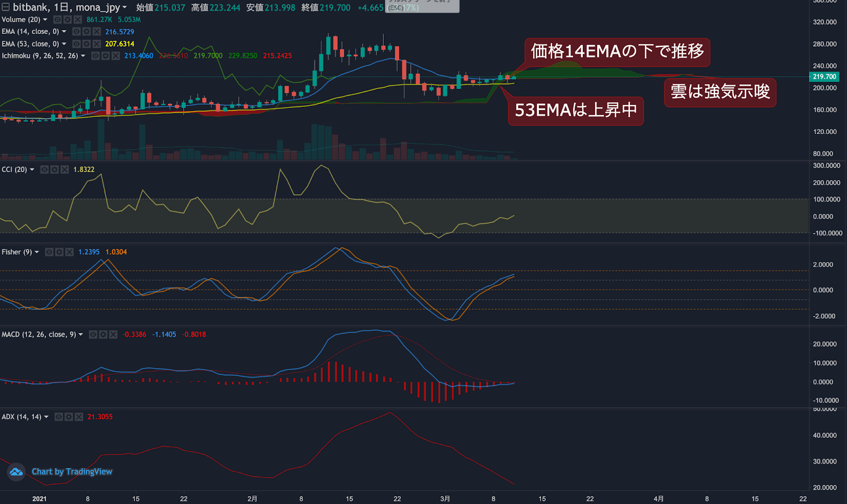Viewport: 847px width, 504px height.
Task: Click the EMA 14 value 216.5729
Action: pyautogui.click(x=120, y=32)
